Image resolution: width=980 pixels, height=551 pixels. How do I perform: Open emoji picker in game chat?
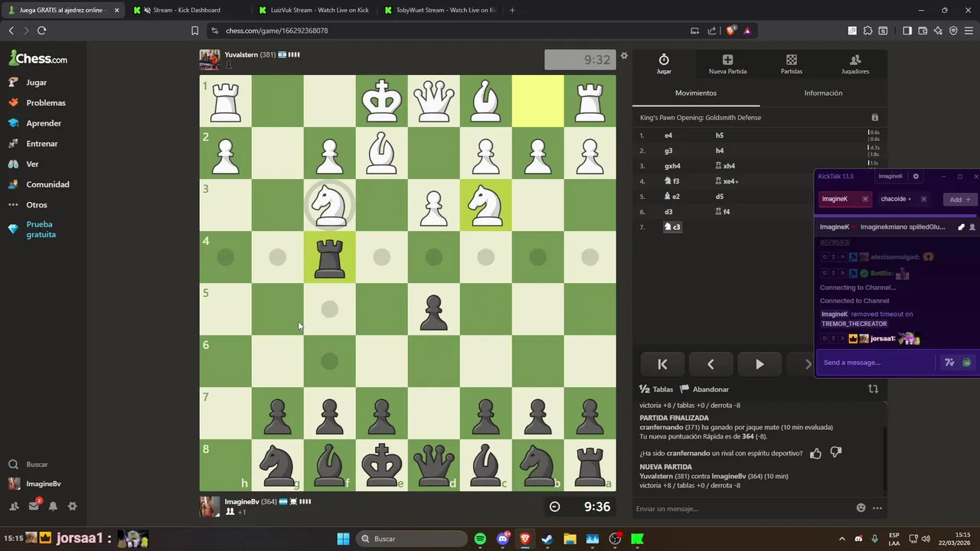pyautogui.click(x=861, y=508)
